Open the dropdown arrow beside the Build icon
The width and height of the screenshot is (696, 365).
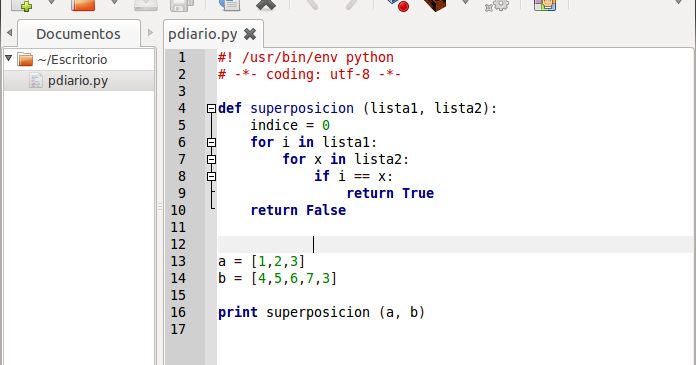[x=466, y=3]
